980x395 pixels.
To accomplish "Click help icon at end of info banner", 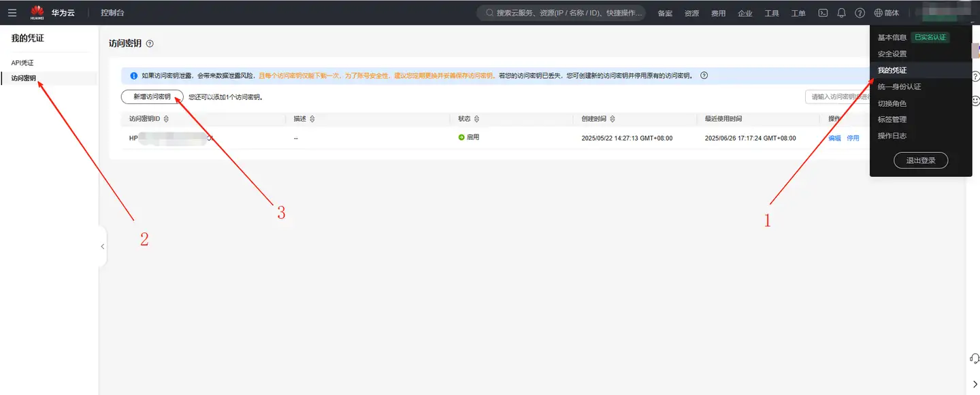I will [x=704, y=75].
